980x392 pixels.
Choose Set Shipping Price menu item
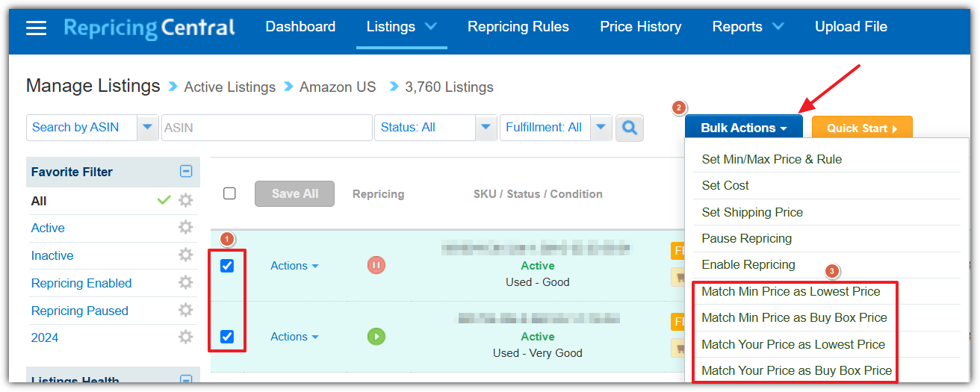(x=752, y=212)
